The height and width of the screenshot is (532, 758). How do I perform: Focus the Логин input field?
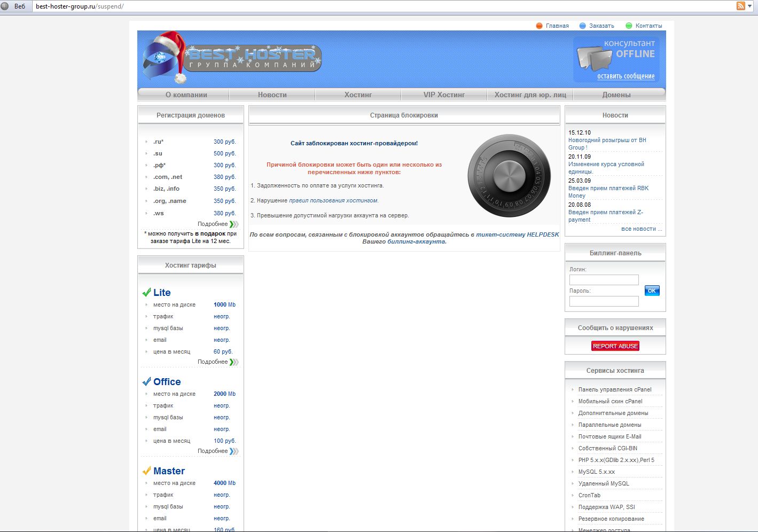(x=604, y=280)
